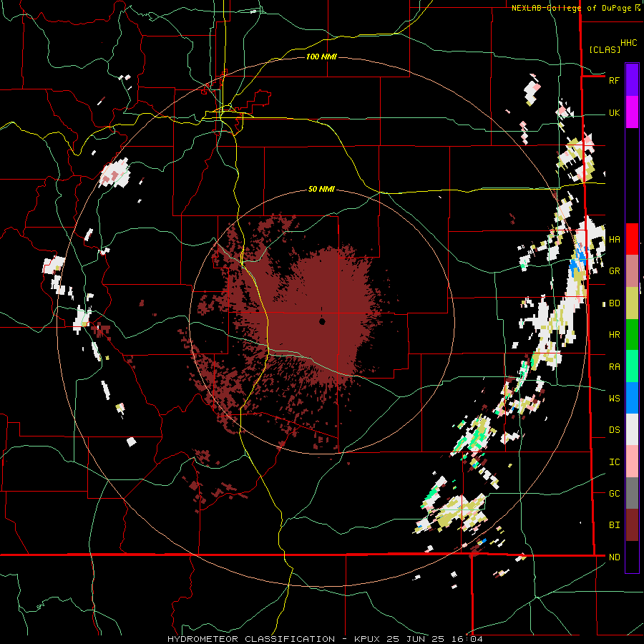Click the 'HA' legend label

click(614, 240)
